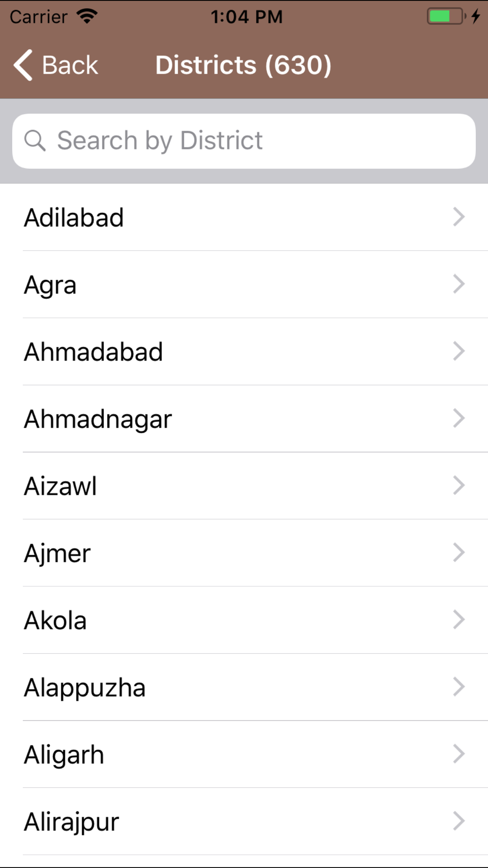This screenshot has height=868, width=488.
Task: Tap the 1:04 PM clock in status bar
Action: click(x=246, y=17)
